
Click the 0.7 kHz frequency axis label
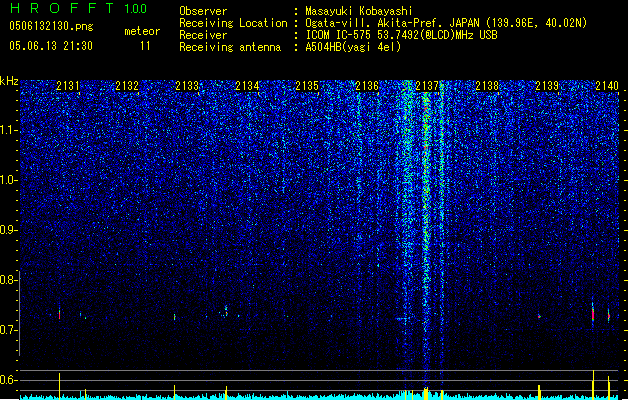click(x=8, y=330)
